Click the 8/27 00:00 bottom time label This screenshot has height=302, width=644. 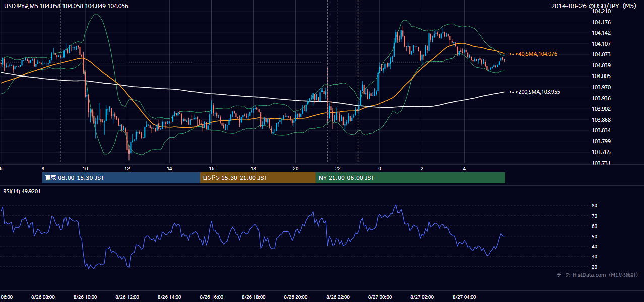[x=380, y=297]
